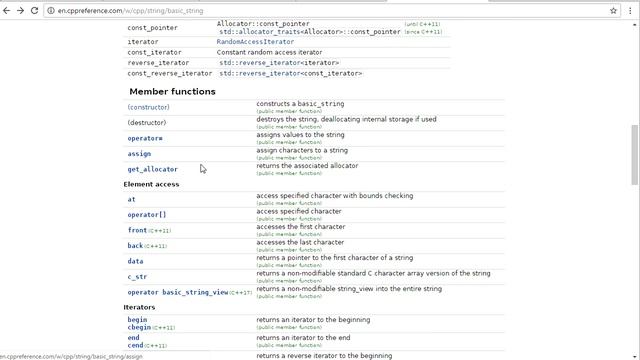This screenshot has height=360, width=640.
Task: Click the browser back arrow
Action: [x=7, y=11]
